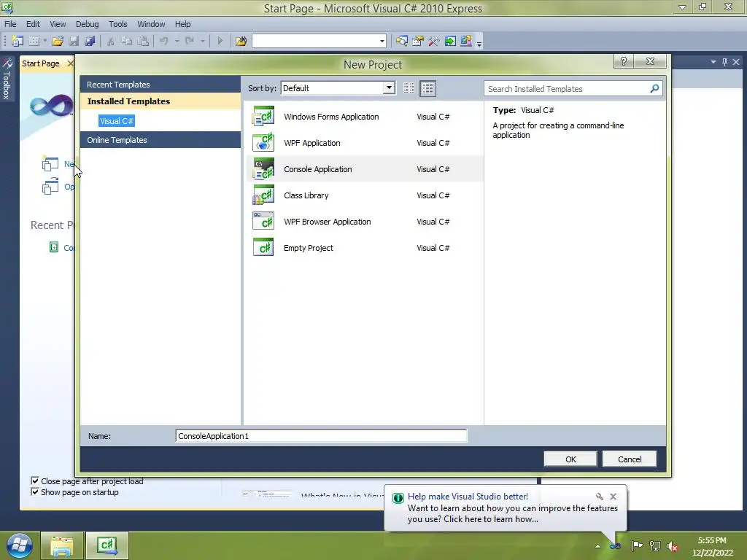Select the Windows Forms Application template icon

click(x=263, y=116)
